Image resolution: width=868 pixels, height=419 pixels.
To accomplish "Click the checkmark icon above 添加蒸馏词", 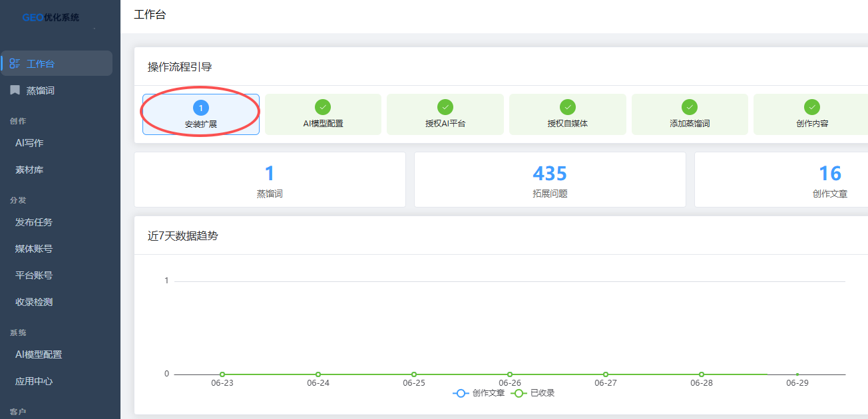I will [690, 106].
